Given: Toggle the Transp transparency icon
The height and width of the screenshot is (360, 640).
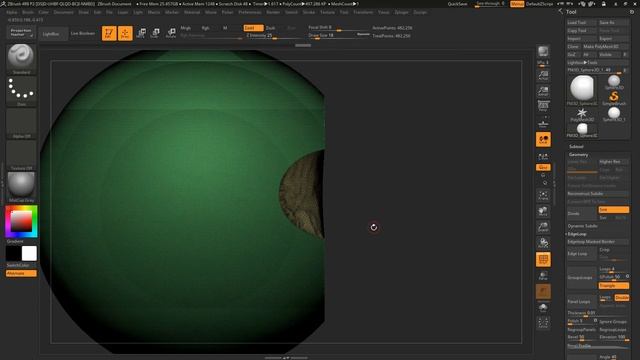Looking at the screenshot, I should (x=543, y=276).
